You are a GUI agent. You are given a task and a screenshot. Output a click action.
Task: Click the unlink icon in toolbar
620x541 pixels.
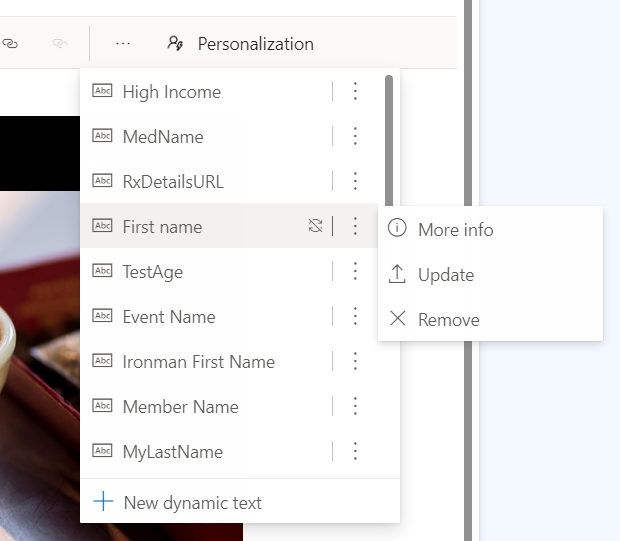(59, 44)
